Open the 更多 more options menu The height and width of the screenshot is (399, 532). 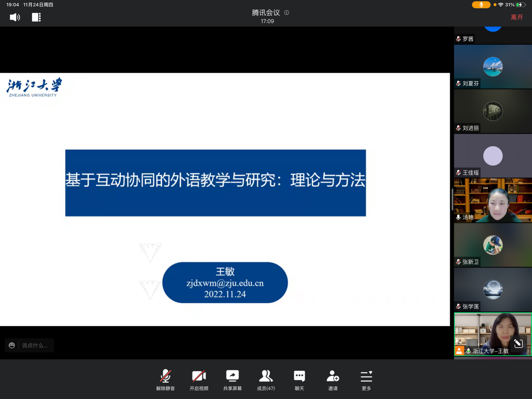(x=366, y=380)
